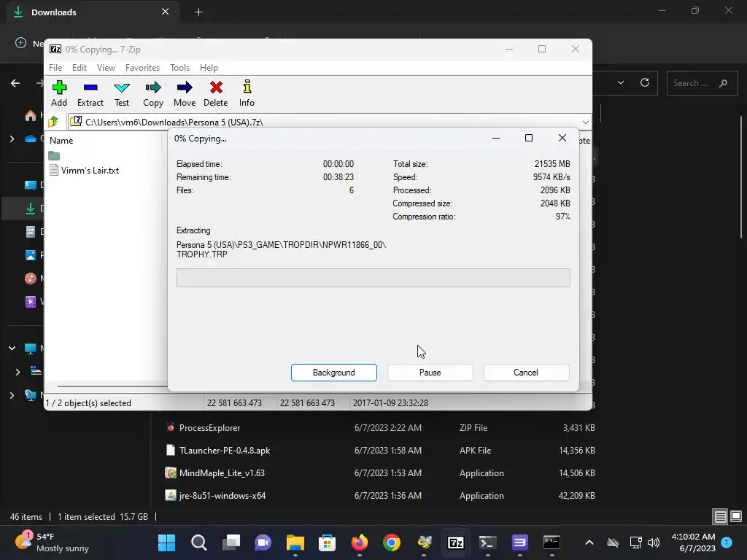
Task: Click the 7-Zip taskbar icon
Action: (x=456, y=542)
